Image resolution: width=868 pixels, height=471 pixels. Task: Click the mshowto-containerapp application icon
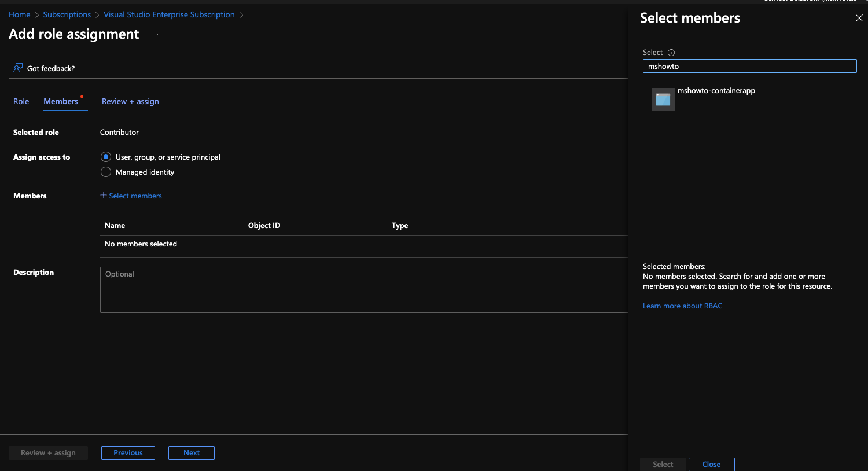pos(663,100)
